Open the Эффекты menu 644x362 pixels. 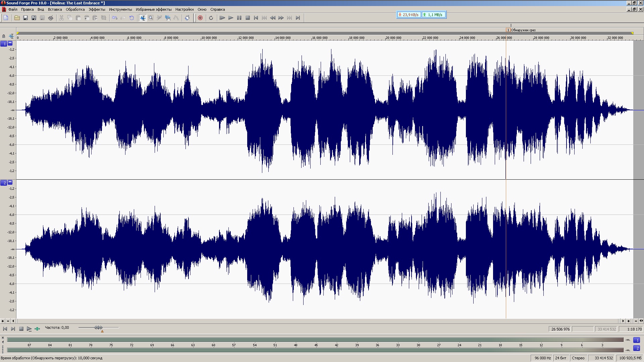pyautogui.click(x=97, y=9)
